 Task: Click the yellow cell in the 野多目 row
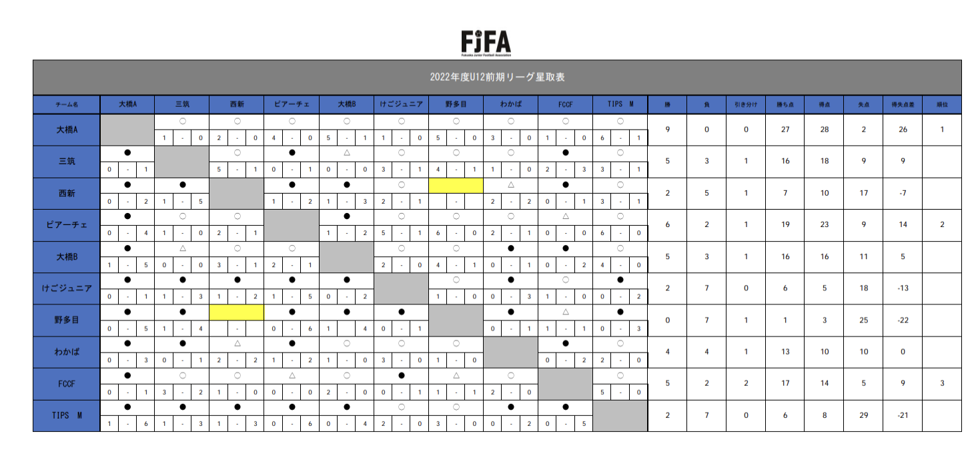(x=237, y=312)
